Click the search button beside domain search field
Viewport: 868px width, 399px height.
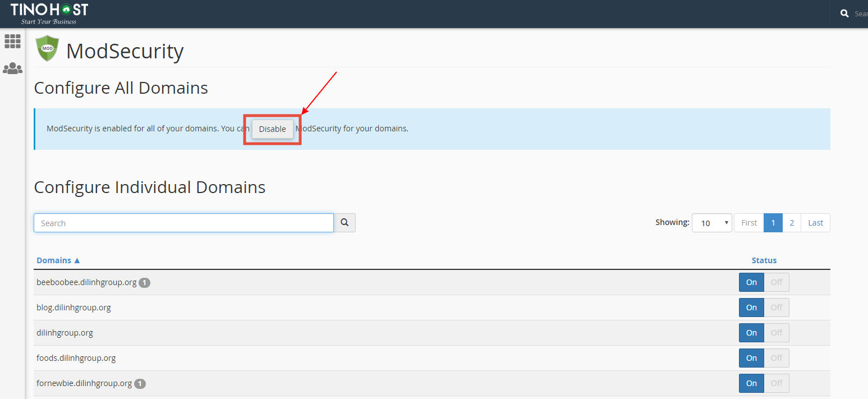point(345,223)
